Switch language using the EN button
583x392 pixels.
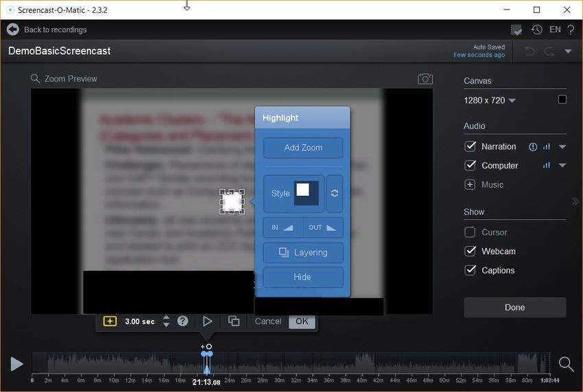(555, 29)
